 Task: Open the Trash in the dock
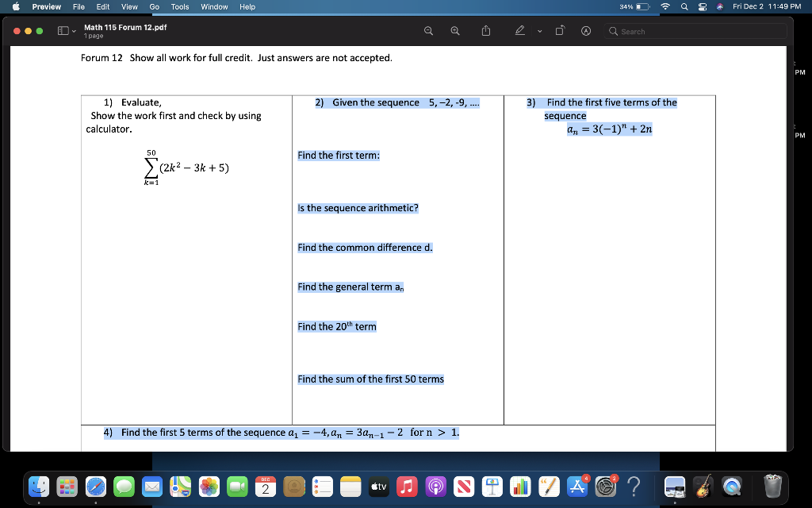coord(772,487)
